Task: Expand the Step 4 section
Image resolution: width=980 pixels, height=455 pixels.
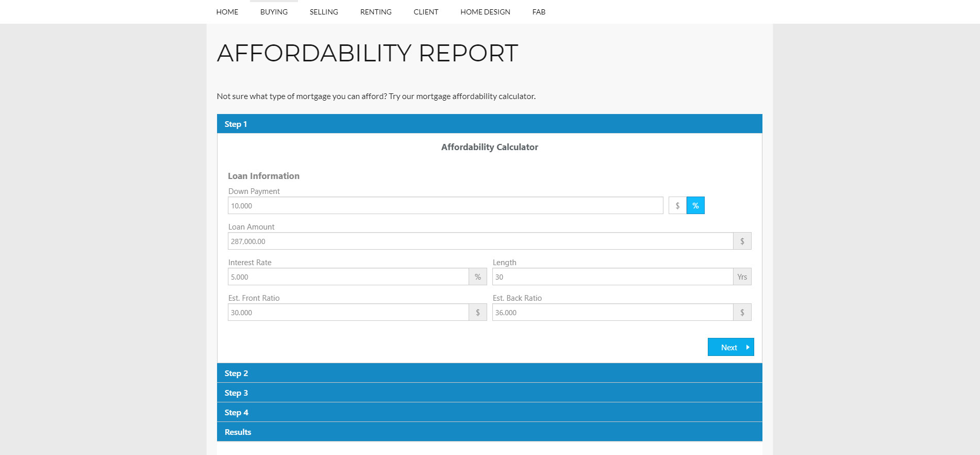Action: (x=490, y=412)
